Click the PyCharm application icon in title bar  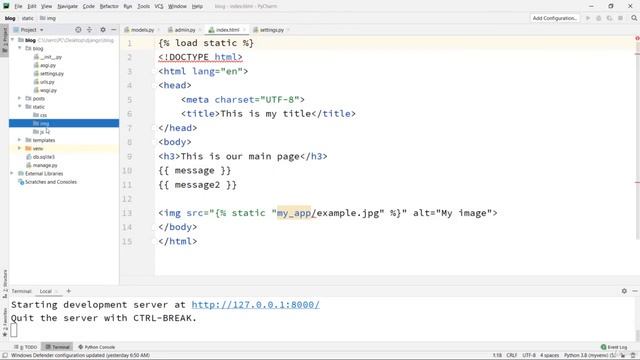point(6,6)
